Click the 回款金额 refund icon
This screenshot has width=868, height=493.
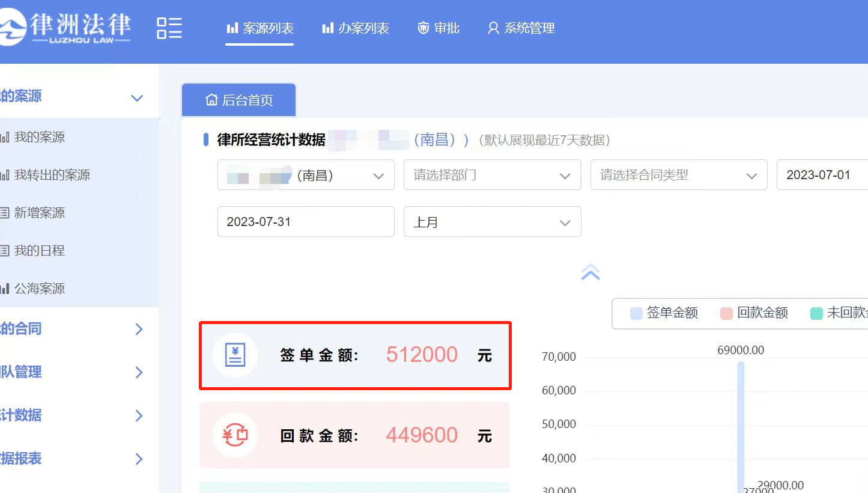pyautogui.click(x=235, y=435)
